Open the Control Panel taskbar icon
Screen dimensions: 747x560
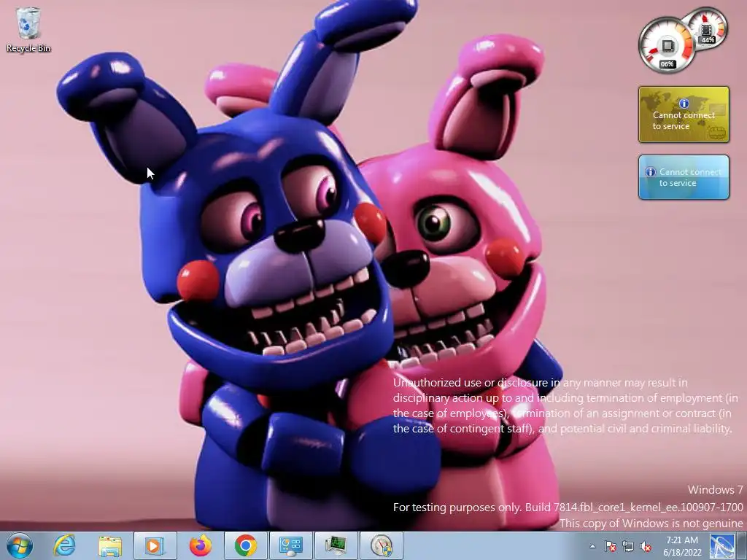click(x=290, y=545)
